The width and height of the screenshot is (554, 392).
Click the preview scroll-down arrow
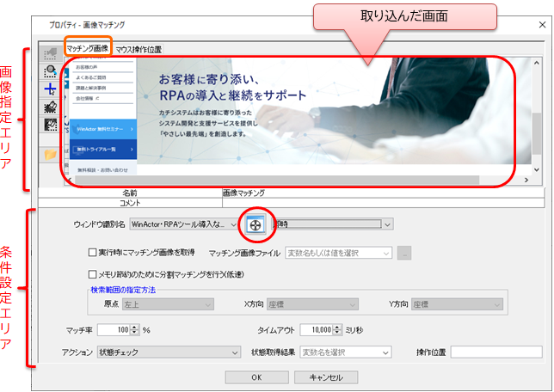pyautogui.click(x=537, y=169)
